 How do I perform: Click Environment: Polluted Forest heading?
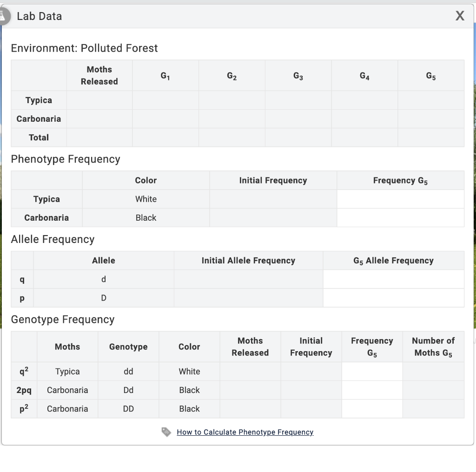(x=85, y=48)
